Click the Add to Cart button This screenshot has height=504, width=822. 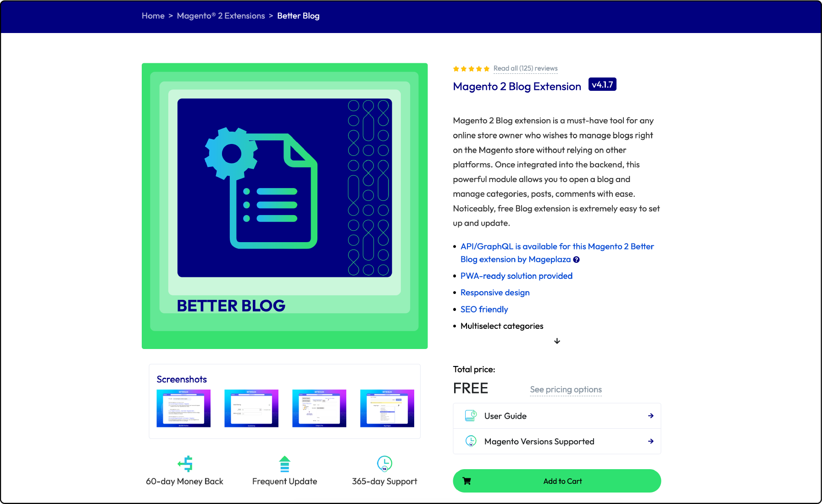557,481
